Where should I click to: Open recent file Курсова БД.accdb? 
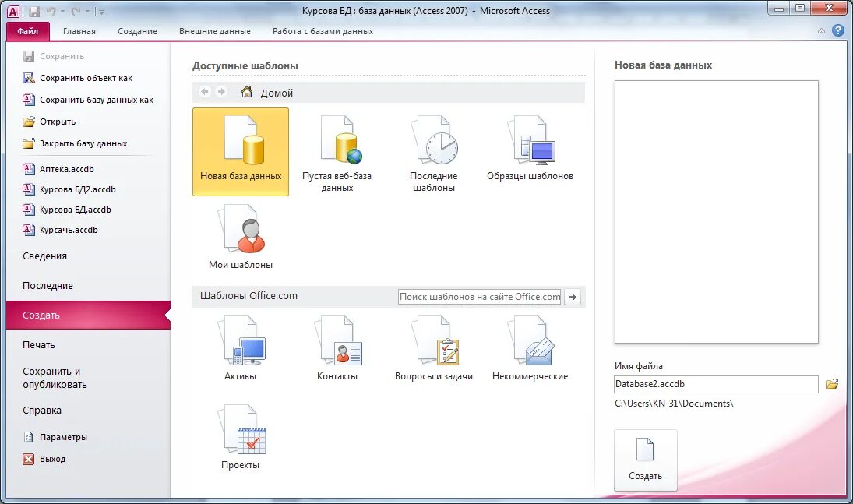pos(67,210)
